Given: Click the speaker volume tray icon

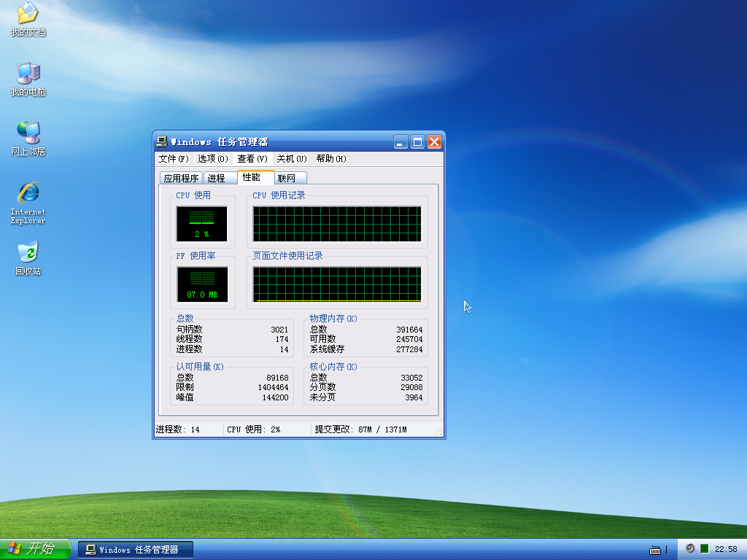Looking at the screenshot, I should (690, 549).
